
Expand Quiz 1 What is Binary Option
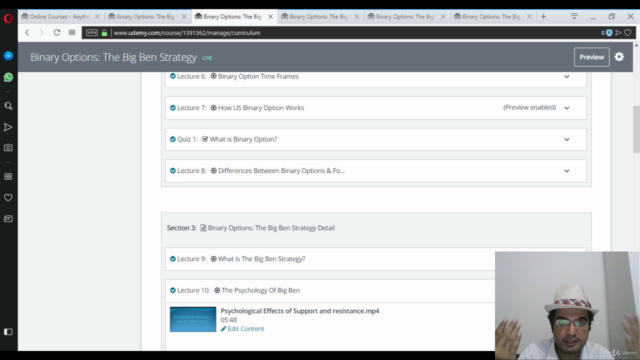coord(567,139)
